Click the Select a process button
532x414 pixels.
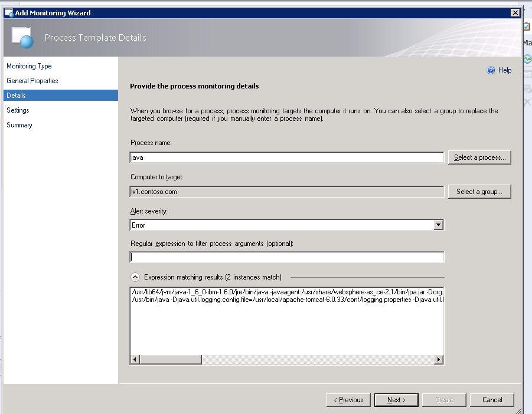(479, 157)
